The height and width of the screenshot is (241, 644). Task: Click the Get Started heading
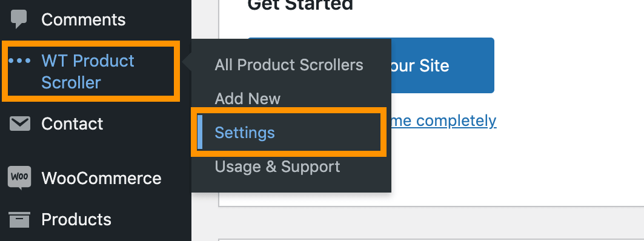[300, 5]
